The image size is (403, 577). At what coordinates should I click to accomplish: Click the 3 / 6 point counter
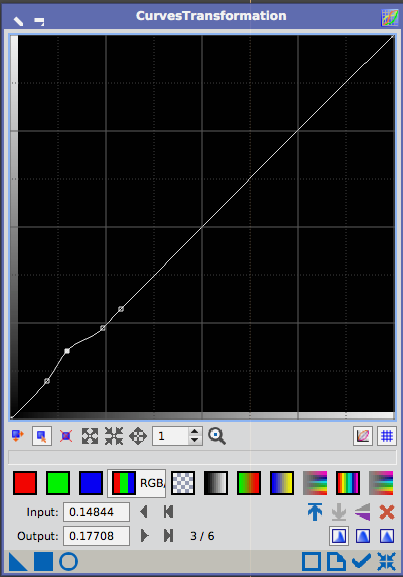pyautogui.click(x=202, y=536)
